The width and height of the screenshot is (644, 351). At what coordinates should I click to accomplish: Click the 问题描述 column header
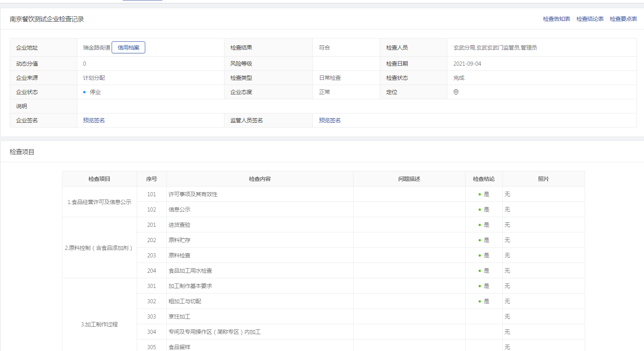click(409, 179)
